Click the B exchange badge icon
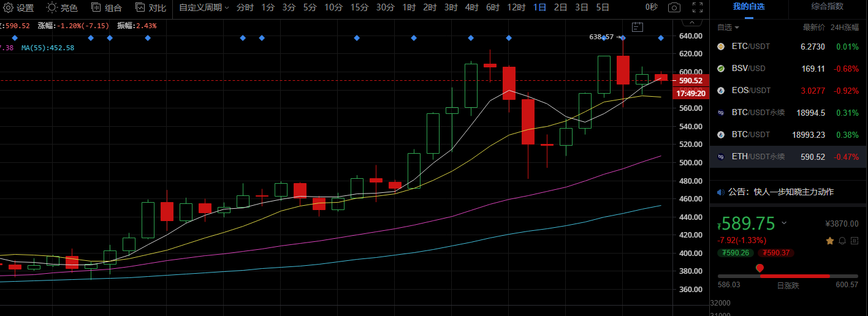Screen dimensions: 868x316 854,241
